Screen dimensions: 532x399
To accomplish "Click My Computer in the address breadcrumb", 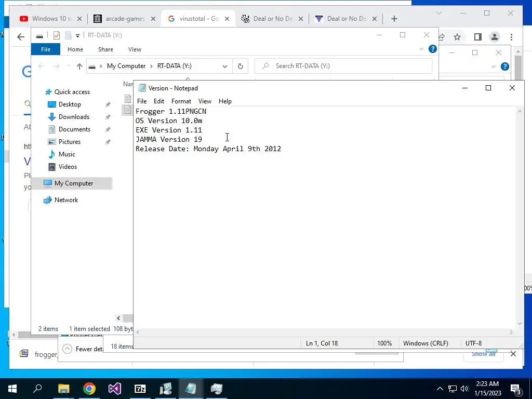I will (x=126, y=66).
